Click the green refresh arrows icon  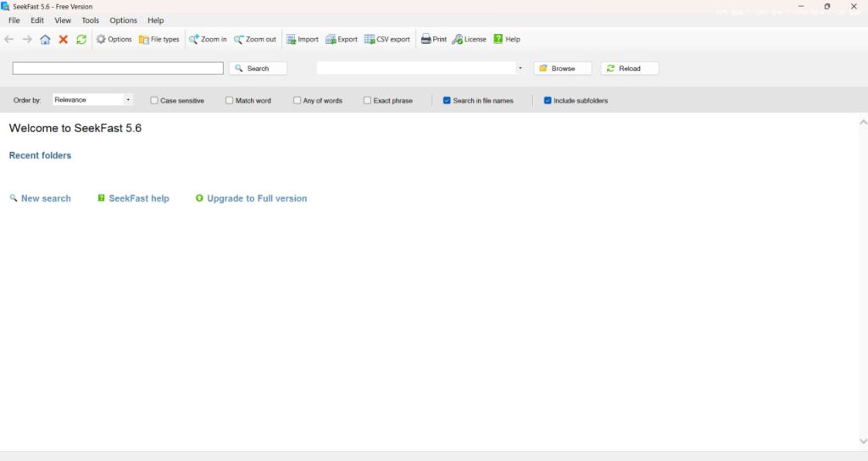(81, 39)
